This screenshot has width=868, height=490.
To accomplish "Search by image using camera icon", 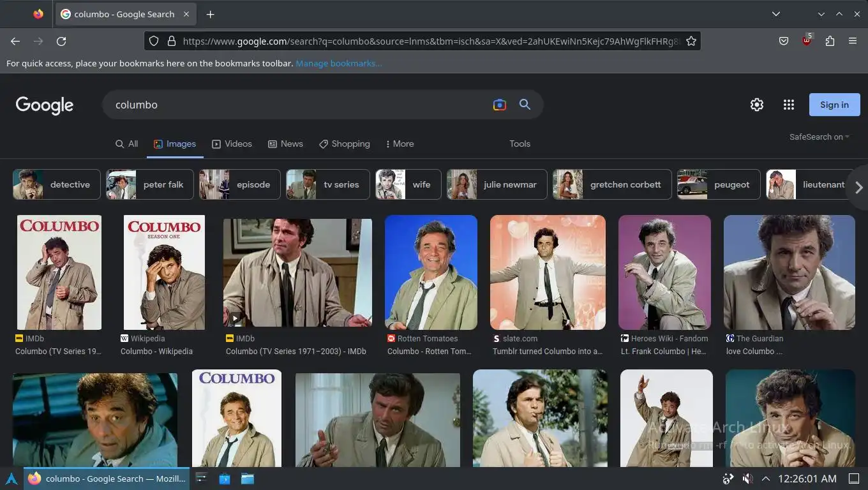I will point(500,105).
